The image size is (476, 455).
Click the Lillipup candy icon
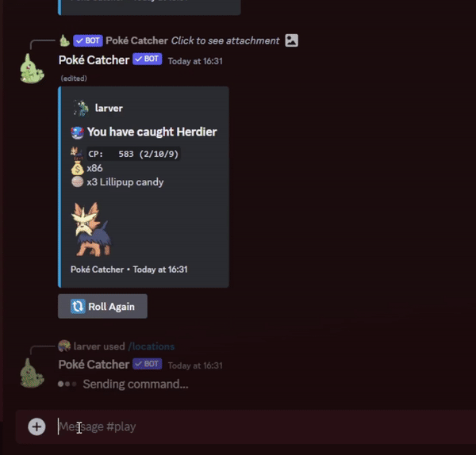tap(78, 182)
